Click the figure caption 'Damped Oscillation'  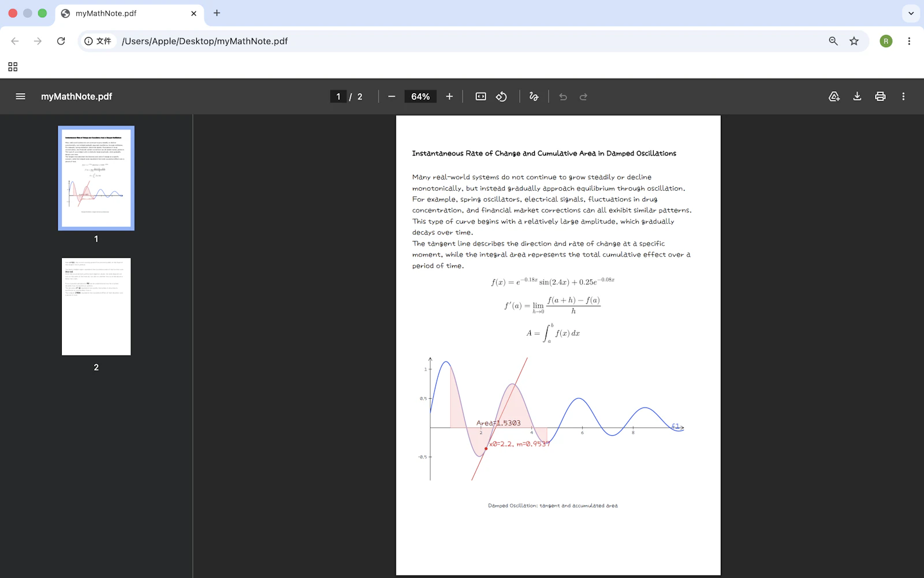pyautogui.click(x=553, y=506)
